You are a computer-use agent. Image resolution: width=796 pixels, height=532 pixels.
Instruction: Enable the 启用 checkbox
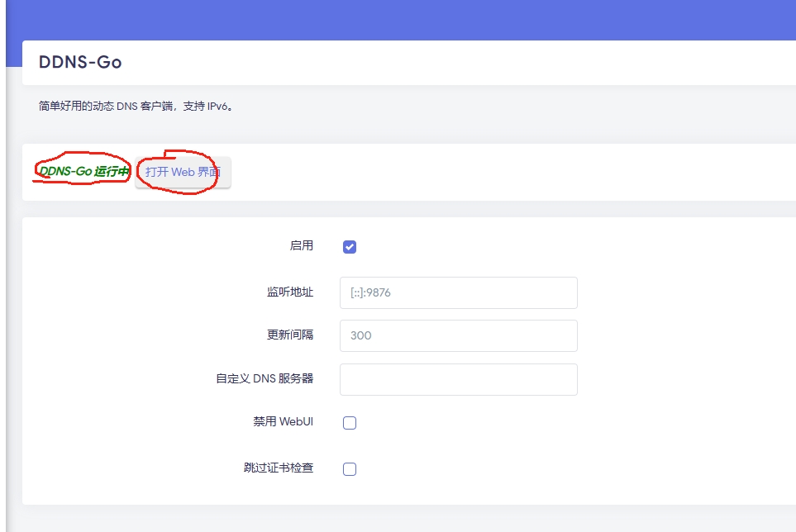coord(350,245)
